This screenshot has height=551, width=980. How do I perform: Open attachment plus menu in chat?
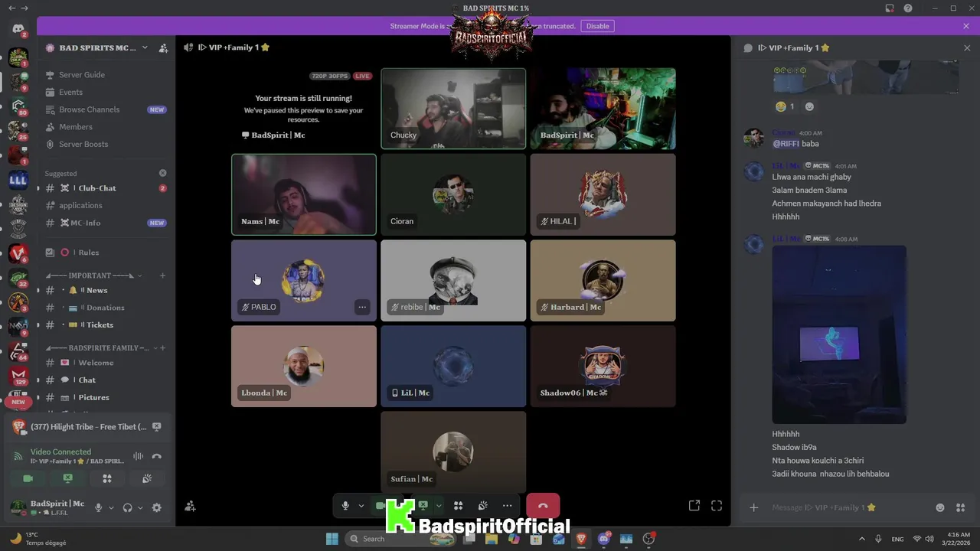(x=753, y=507)
